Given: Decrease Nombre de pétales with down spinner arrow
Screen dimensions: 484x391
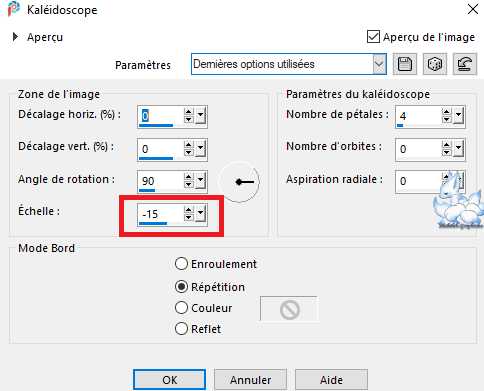Looking at the screenshot, I should [446, 119].
